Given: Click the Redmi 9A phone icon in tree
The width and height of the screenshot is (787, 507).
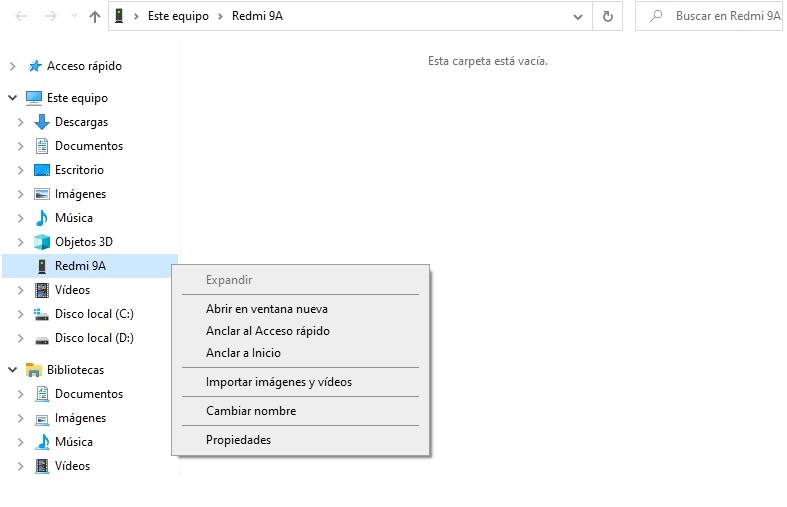Looking at the screenshot, I should click(x=42, y=266).
